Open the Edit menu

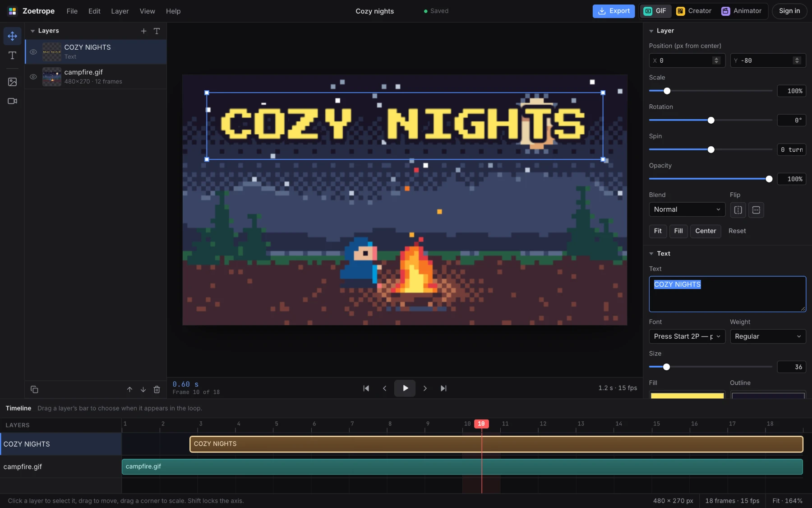click(94, 11)
